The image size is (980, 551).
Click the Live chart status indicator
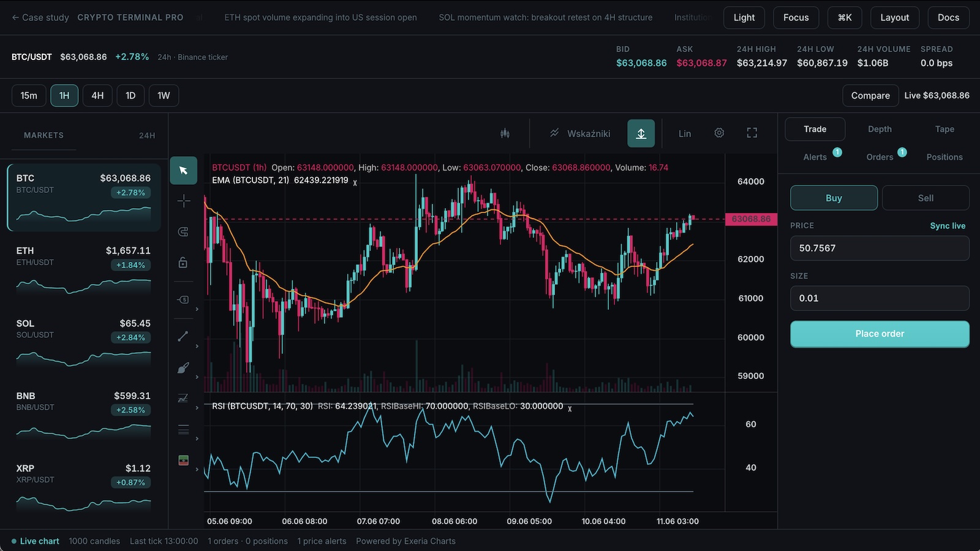[35, 541]
